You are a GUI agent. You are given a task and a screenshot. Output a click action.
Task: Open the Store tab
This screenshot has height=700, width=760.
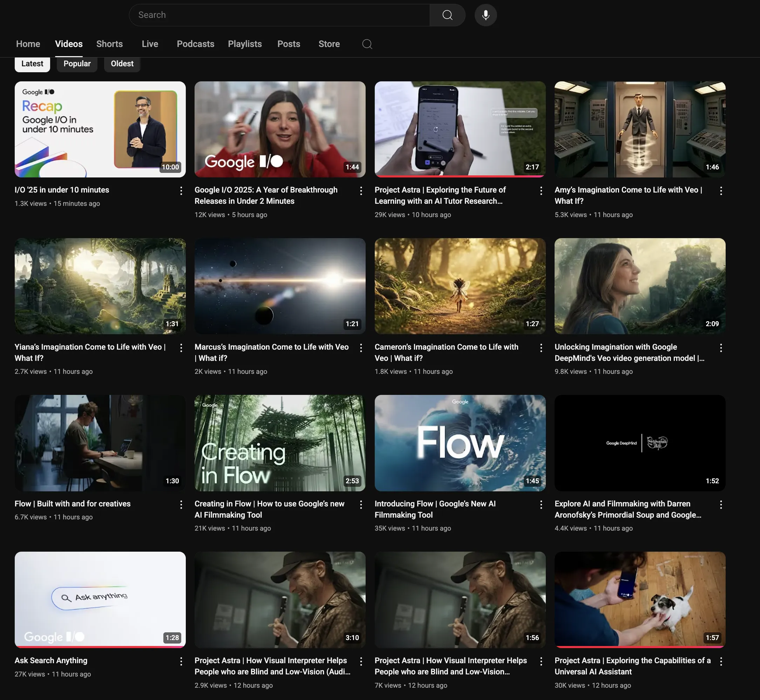(x=329, y=44)
